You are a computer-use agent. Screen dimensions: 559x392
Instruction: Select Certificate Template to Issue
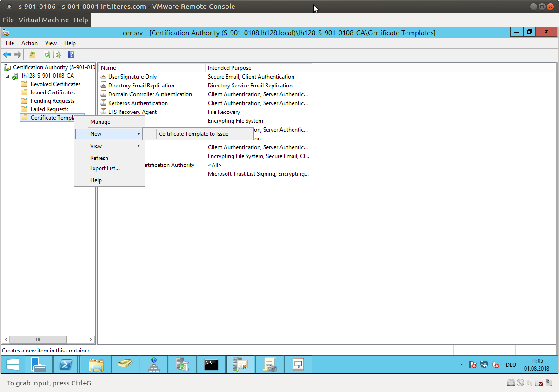click(193, 134)
